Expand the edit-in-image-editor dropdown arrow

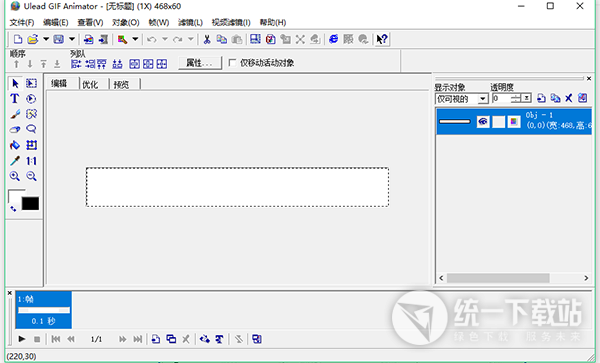tap(135, 39)
